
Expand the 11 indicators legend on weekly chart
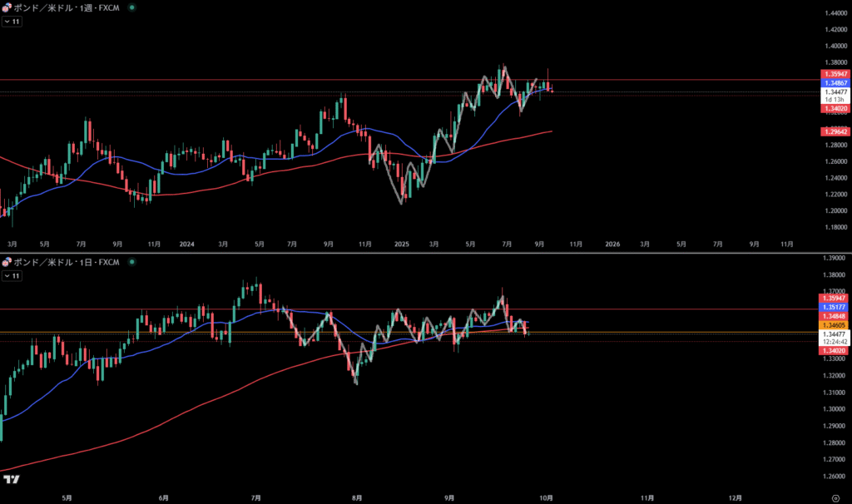click(x=12, y=22)
